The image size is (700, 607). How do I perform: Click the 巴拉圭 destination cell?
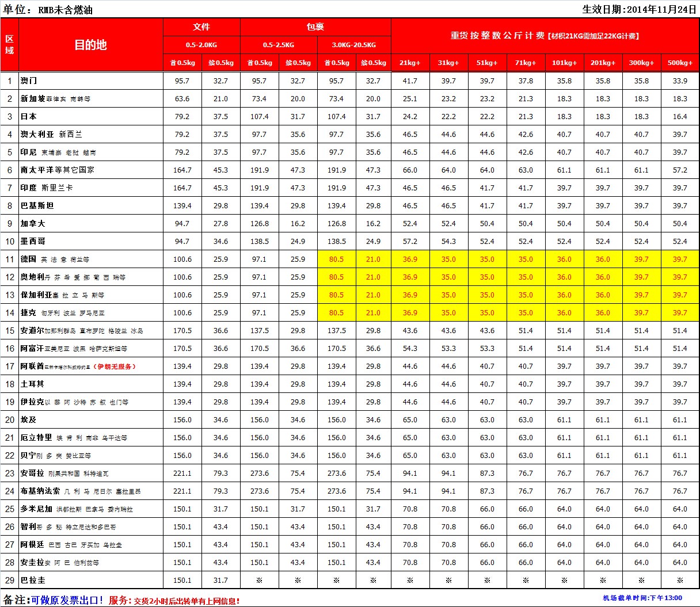(33, 581)
